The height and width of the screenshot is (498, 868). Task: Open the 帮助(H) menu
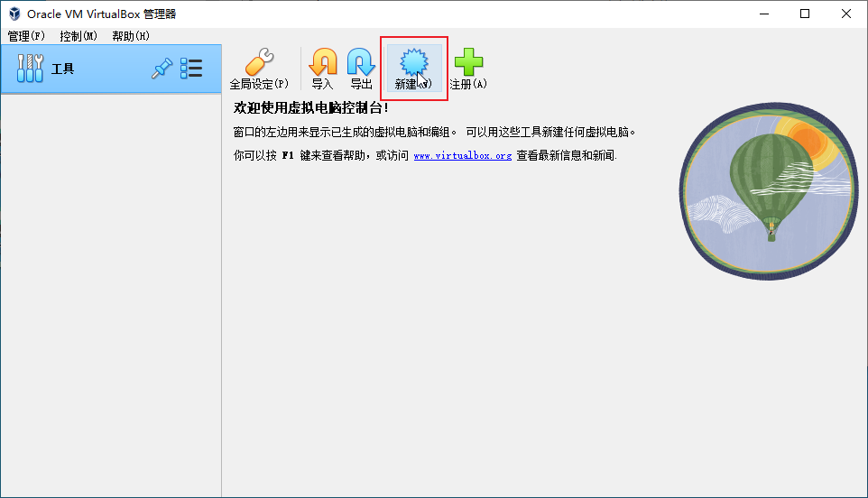pyautogui.click(x=131, y=36)
